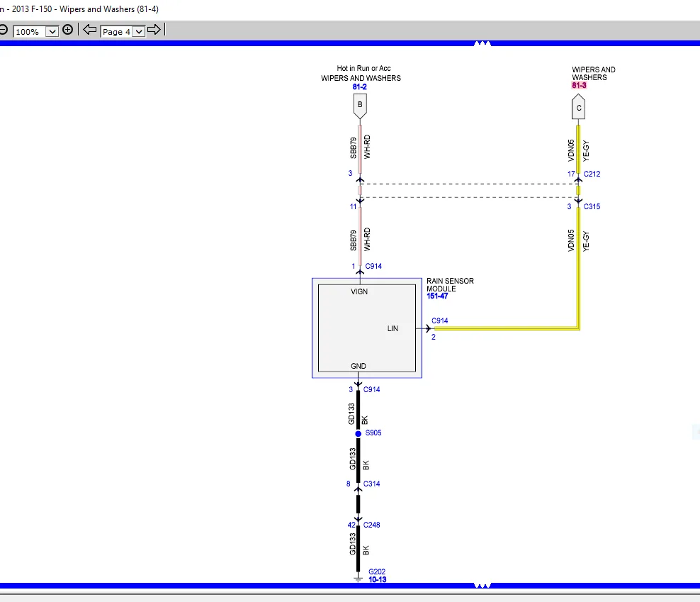Click the GND terminal label
The height and width of the screenshot is (602, 700).
(358, 366)
